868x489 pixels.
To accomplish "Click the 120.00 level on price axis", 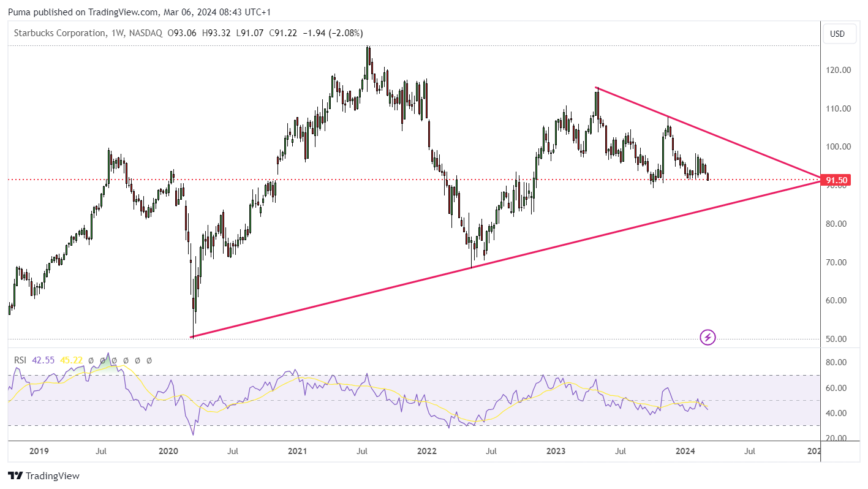I will point(838,70).
